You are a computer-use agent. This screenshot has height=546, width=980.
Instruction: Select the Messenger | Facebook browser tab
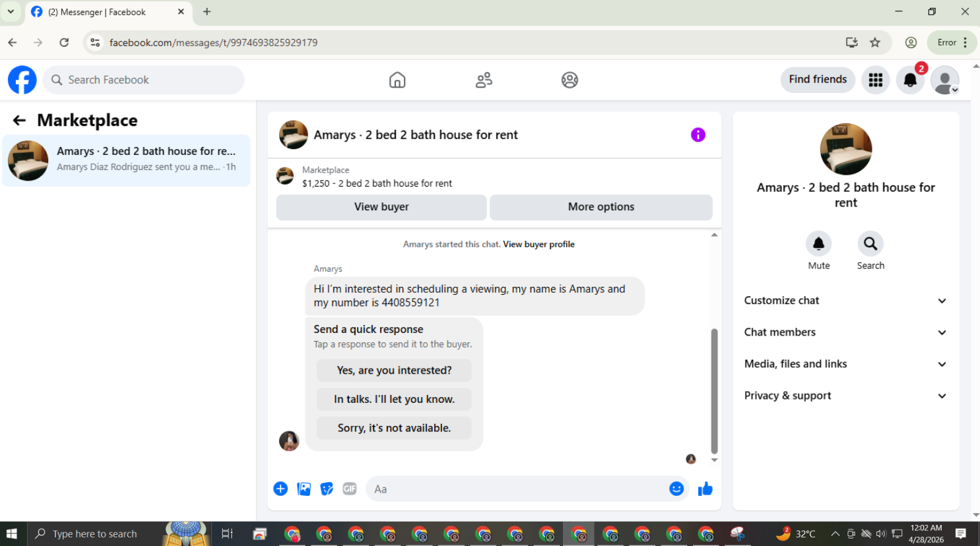pyautogui.click(x=109, y=12)
